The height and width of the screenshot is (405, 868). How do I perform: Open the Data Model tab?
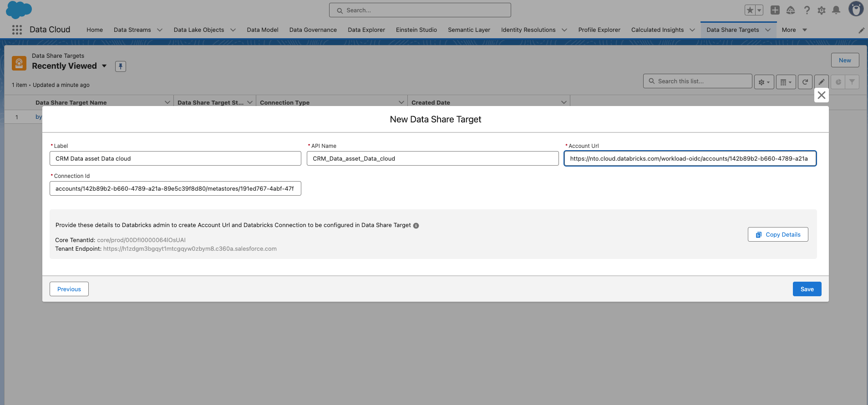pos(263,30)
